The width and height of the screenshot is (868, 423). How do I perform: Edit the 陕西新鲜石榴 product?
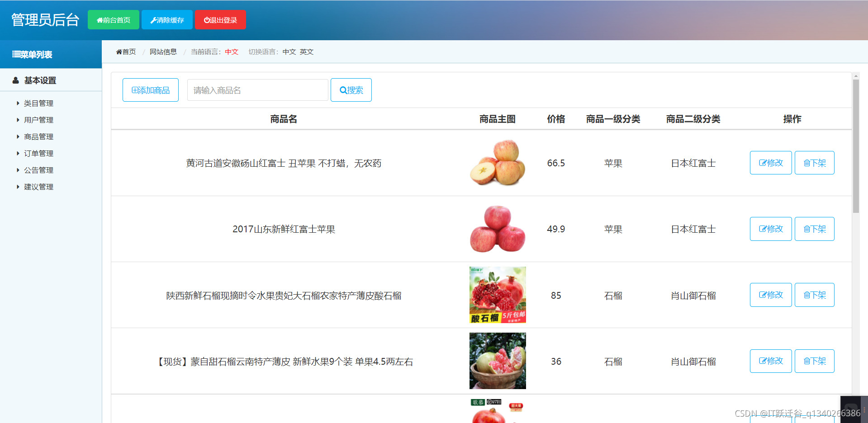[x=771, y=295]
